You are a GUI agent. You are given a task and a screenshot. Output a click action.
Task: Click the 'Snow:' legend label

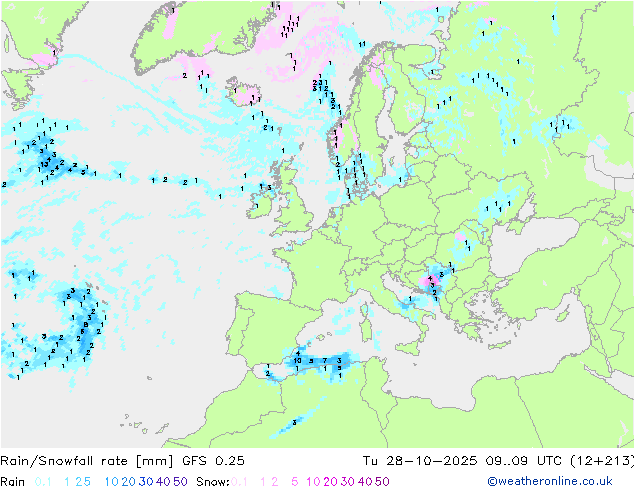click(x=213, y=482)
